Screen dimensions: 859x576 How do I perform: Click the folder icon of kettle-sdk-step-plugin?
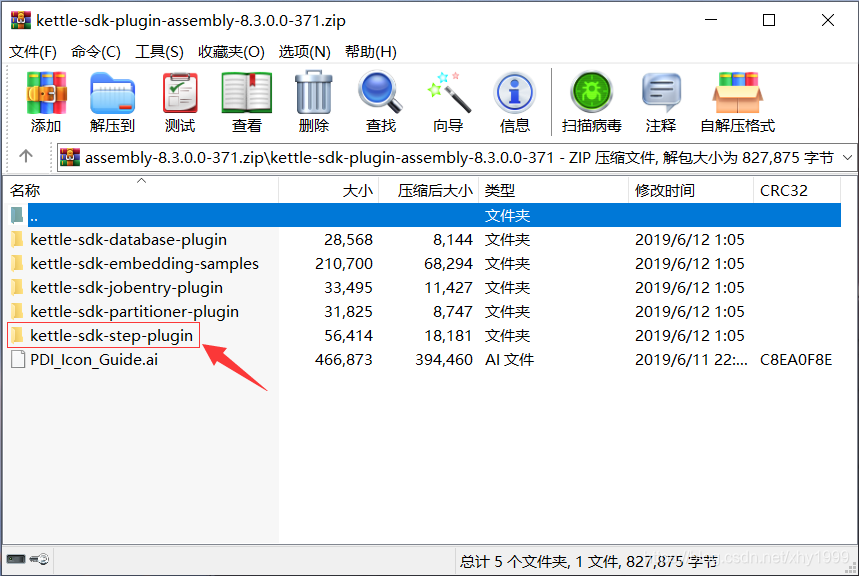point(18,335)
